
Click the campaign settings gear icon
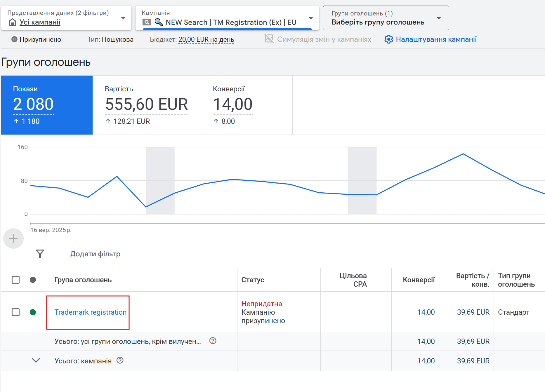[x=388, y=39]
